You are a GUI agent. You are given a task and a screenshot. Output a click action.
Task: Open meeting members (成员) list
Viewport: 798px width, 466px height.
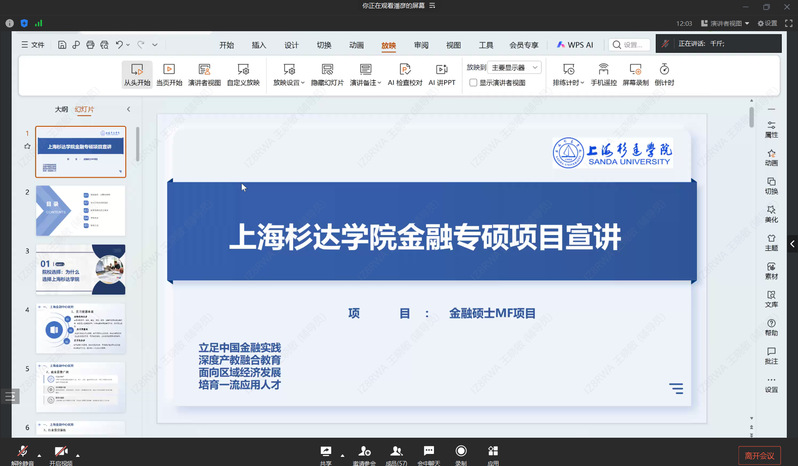coord(396,455)
